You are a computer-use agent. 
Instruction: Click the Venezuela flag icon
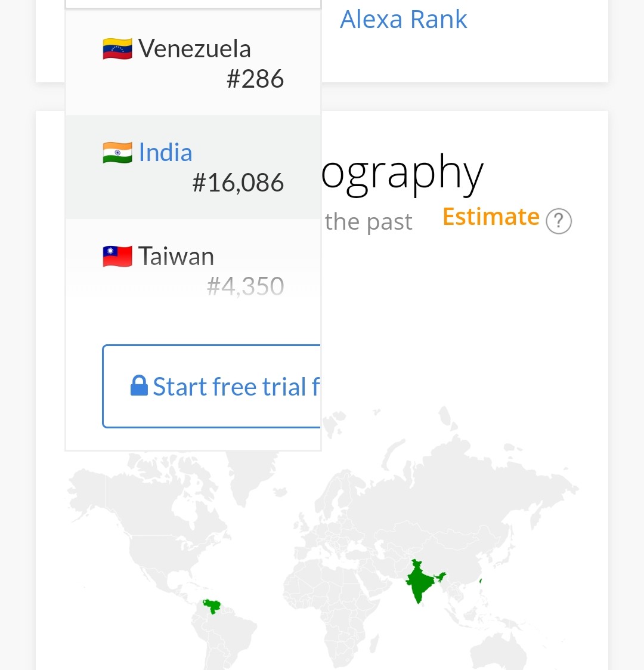pyautogui.click(x=117, y=49)
